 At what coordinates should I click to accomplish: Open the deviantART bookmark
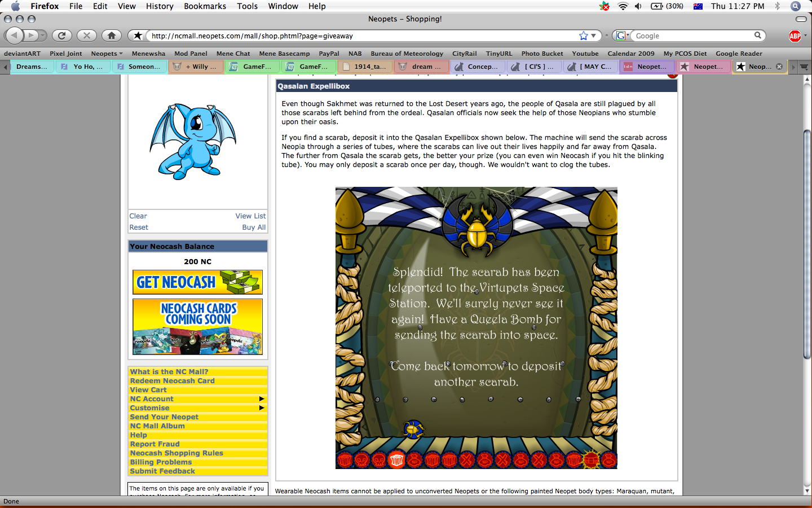(x=22, y=54)
